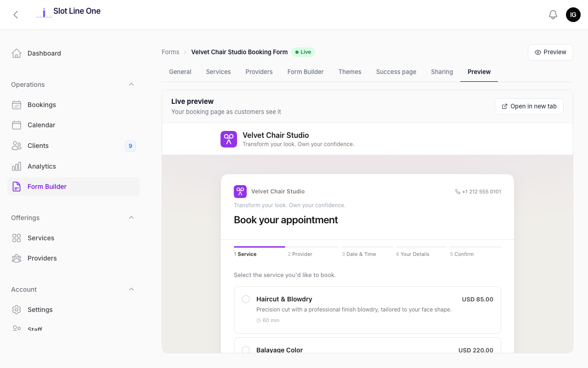This screenshot has width=588, height=368.
Task: Click the Analytics bar chart icon
Action: [17, 166]
